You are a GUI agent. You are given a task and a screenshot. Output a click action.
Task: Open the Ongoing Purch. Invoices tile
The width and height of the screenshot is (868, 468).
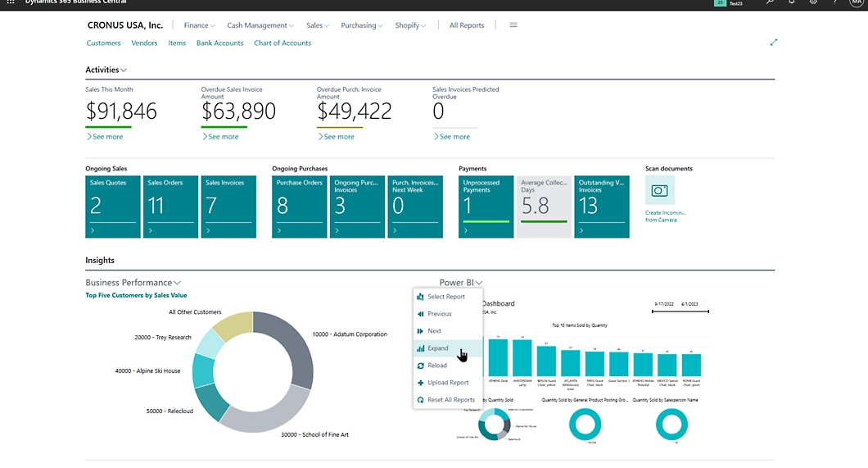[357, 207]
